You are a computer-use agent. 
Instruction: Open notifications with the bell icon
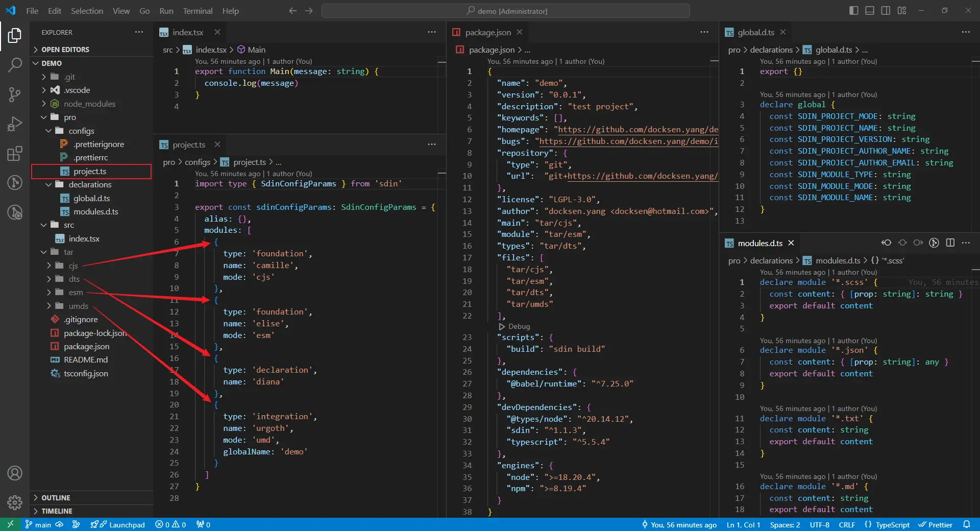pyautogui.click(x=966, y=524)
